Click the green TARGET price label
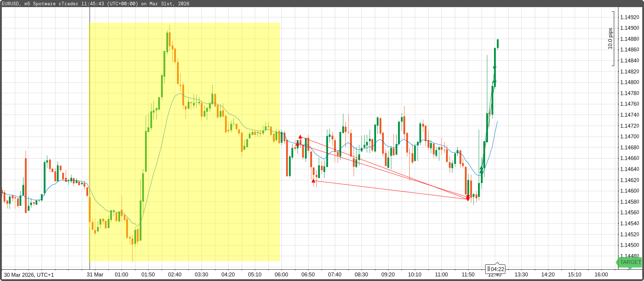Screen dimensions: 644x281 click(630, 262)
